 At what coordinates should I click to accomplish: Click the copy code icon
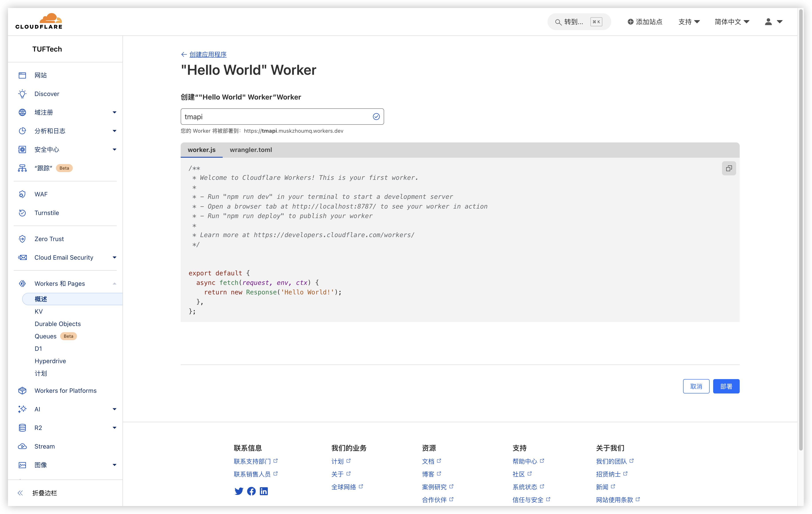click(729, 168)
